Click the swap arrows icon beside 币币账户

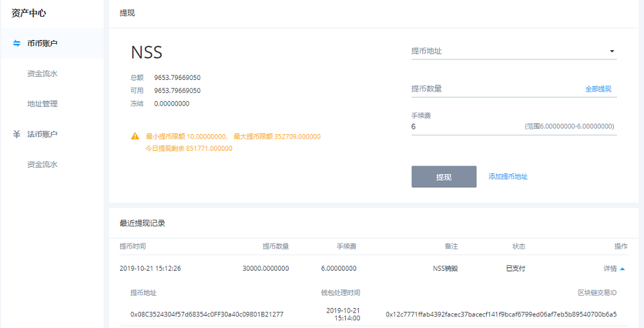click(17, 43)
